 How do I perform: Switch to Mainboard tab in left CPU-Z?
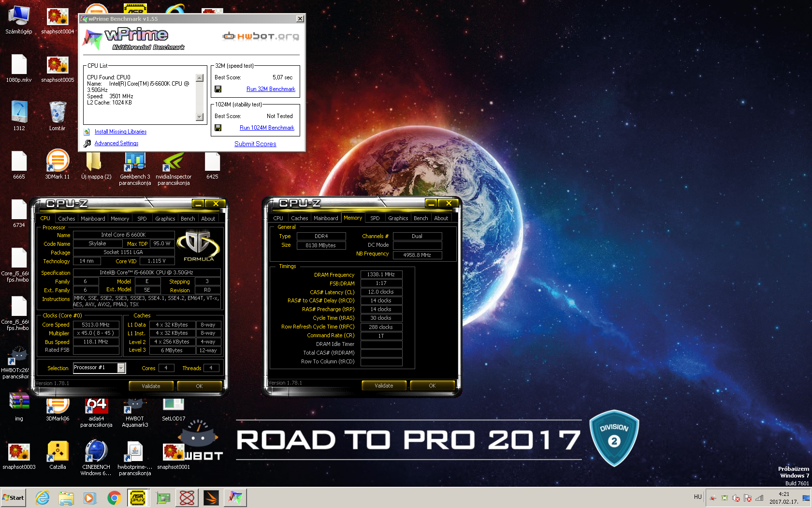(93, 219)
